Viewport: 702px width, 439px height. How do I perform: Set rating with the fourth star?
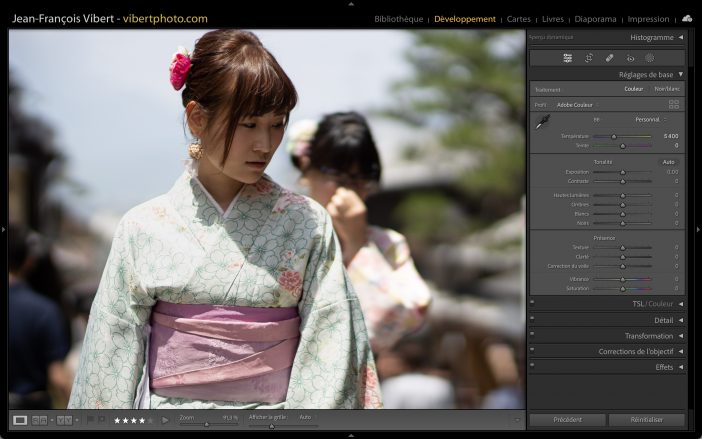point(144,420)
